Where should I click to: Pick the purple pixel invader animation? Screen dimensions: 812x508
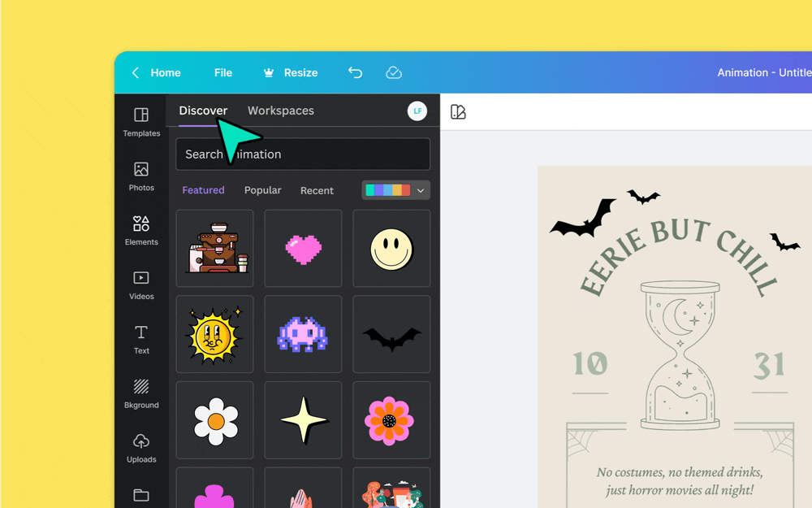point(303,334)
